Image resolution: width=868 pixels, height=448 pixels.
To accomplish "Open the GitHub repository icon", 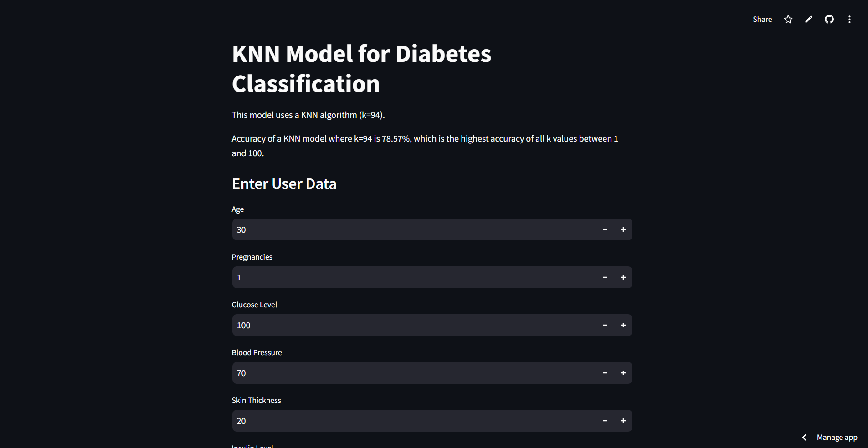I will 829,19.
